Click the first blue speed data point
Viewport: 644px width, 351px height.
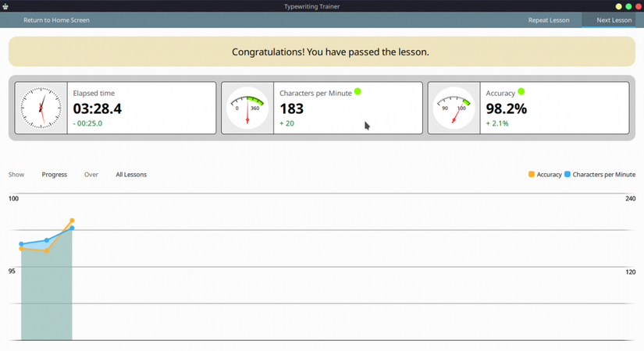coord(21,244)
